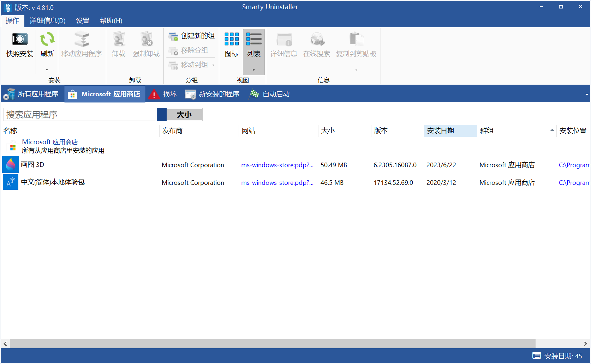Open the dropdown arrow under 列表
This screenshot has width=591, height=364.
tap(254, 70)
